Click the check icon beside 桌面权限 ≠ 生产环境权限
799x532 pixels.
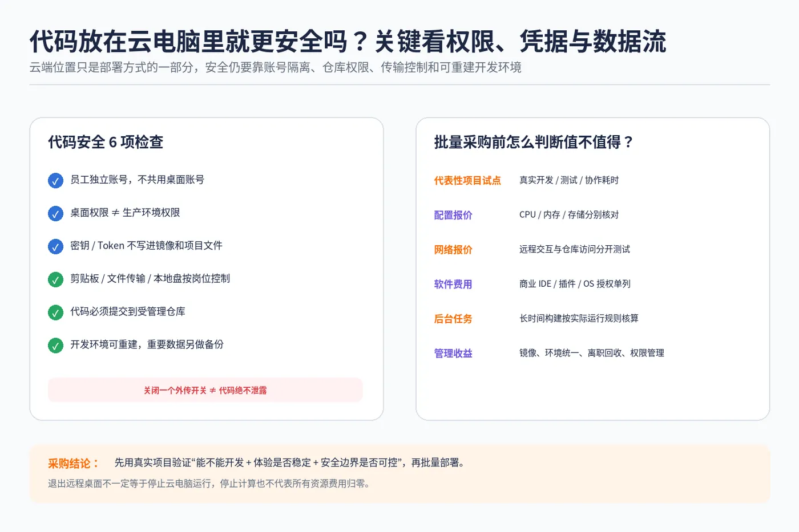click(x=55, y=214)
